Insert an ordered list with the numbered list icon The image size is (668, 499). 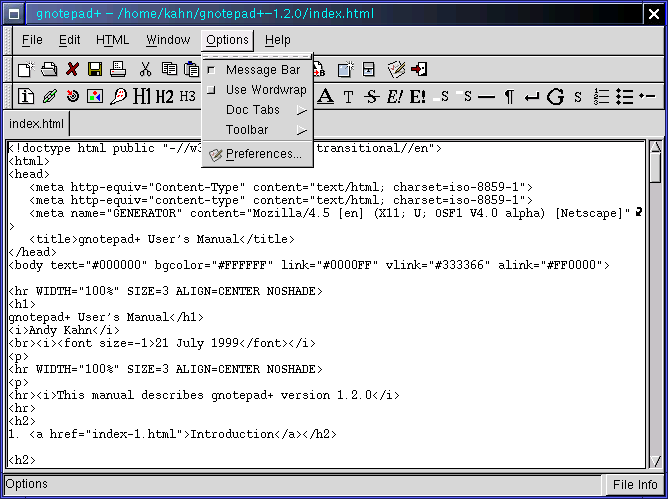(601, 97)
